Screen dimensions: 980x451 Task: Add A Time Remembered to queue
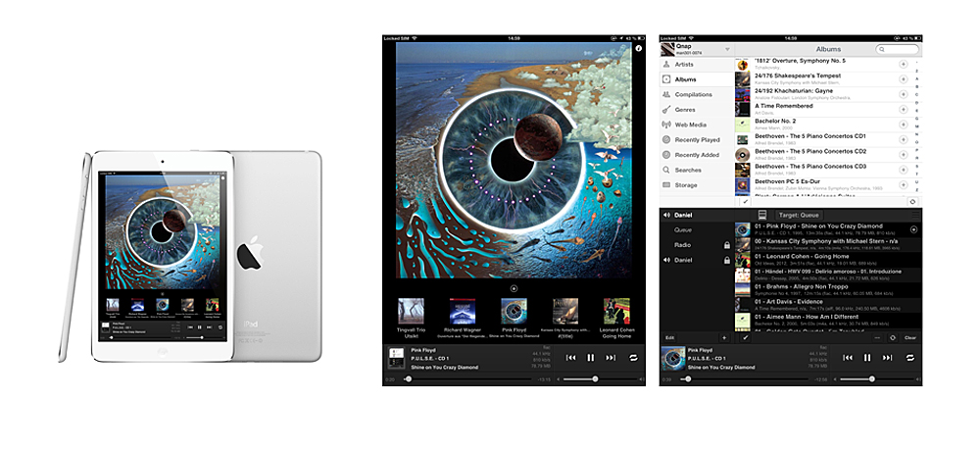point(904,110)
